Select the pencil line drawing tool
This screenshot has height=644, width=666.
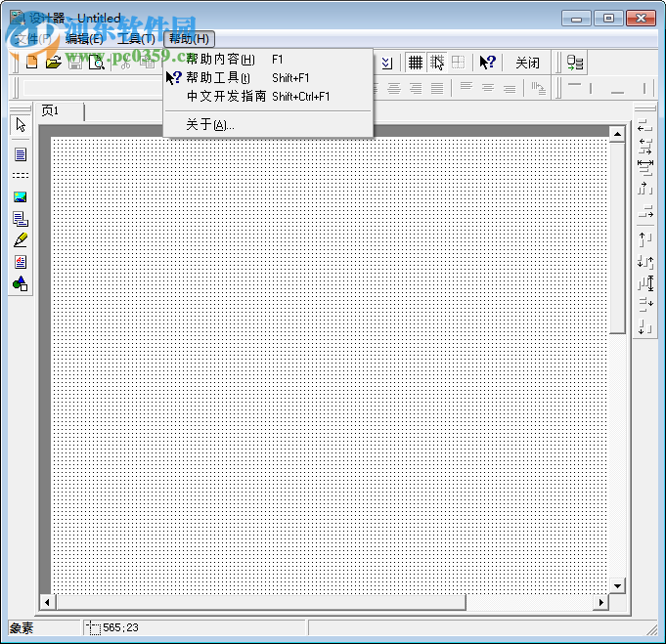[x=21, y=240]
